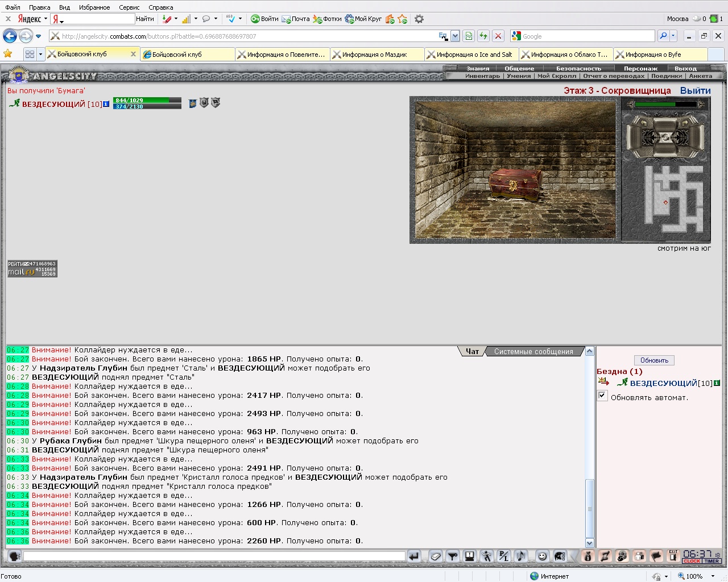728x582 pixels.
Task: Switch to the Системные сообщения tab
Action: coord(533,352)
